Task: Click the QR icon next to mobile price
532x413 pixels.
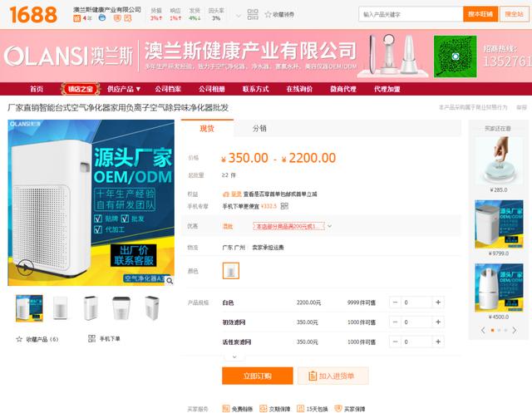Action: 284,206
